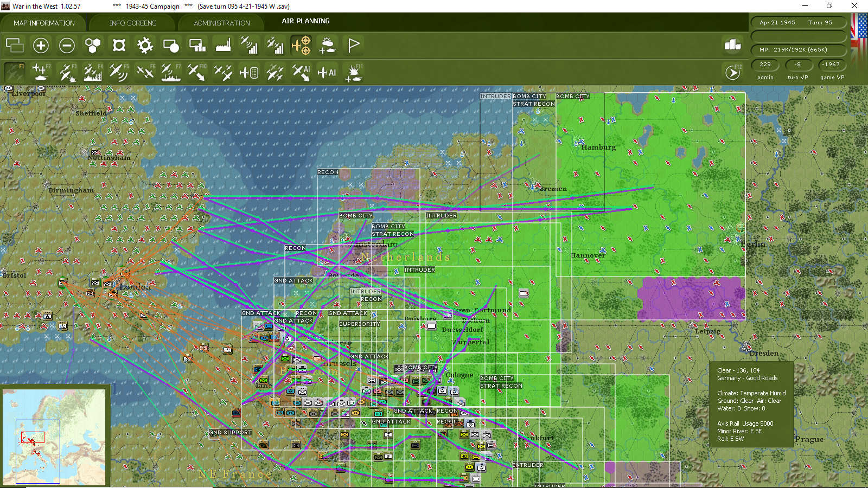Image resolution: width=868 pixels, height=488 pixels.
Task: Click the four-cornered square icon in the toolbar
Action: pos(119,45)
